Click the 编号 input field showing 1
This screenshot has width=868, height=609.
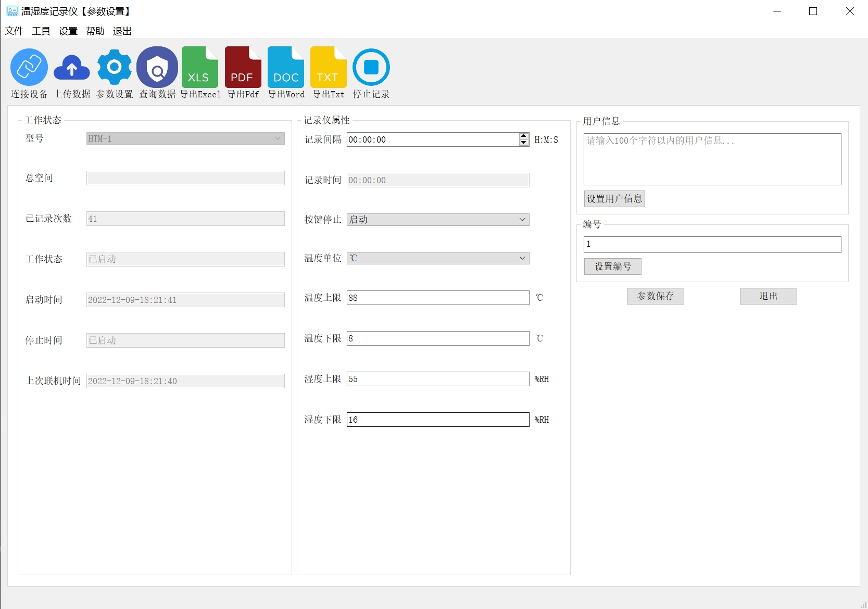click(712, 245)
